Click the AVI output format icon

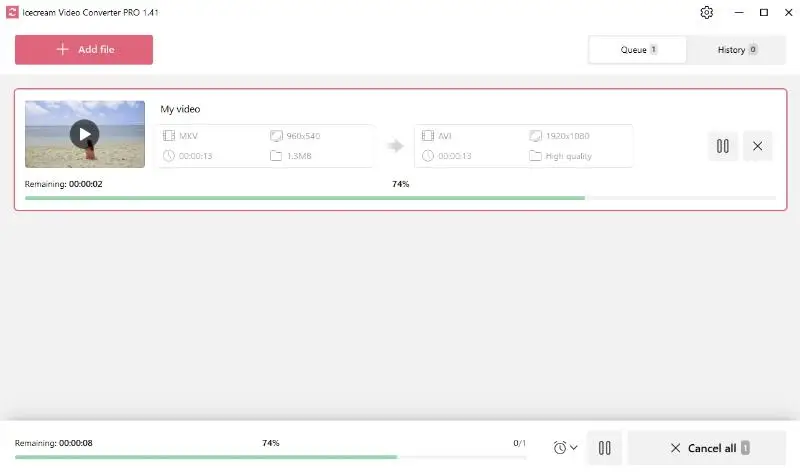click(428, 135)
